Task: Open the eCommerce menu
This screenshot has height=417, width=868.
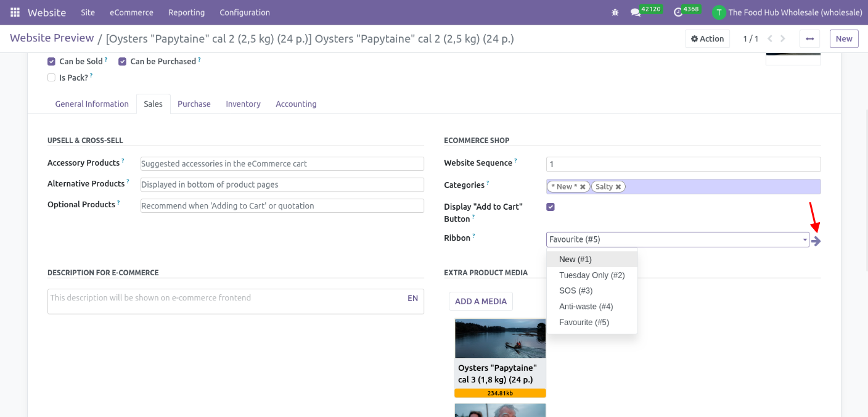Action: tap(131, 12)
